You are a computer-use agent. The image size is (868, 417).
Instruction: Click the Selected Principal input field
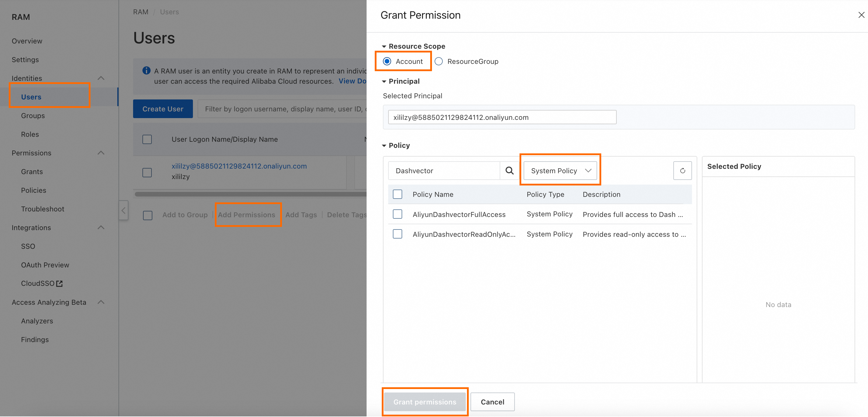502,117
